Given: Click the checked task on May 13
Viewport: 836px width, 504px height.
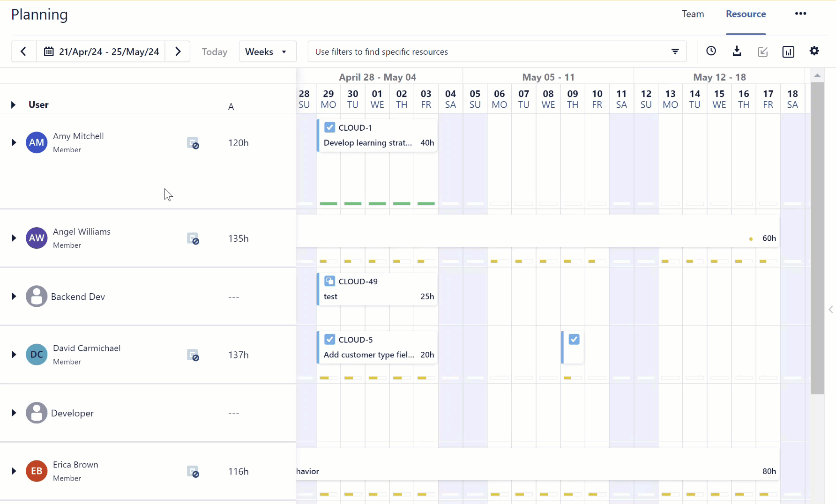Looking at the screenshot, I should (574, 339).
